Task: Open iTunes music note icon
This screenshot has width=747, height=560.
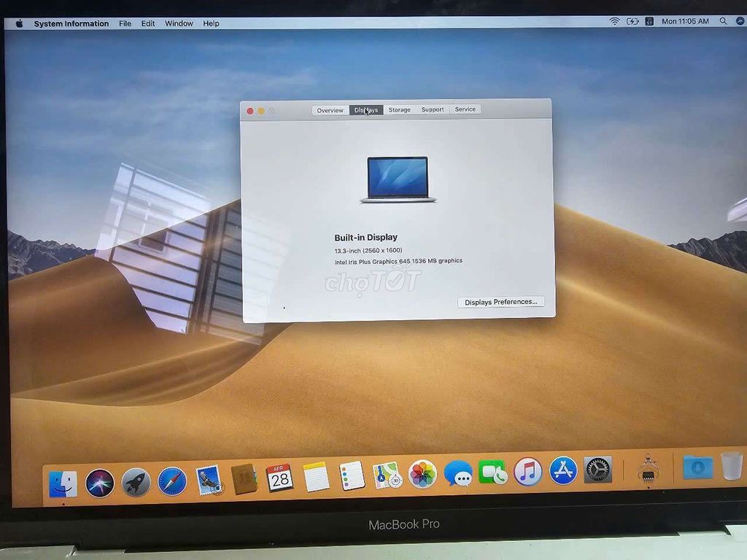Action: pos(528,472)
